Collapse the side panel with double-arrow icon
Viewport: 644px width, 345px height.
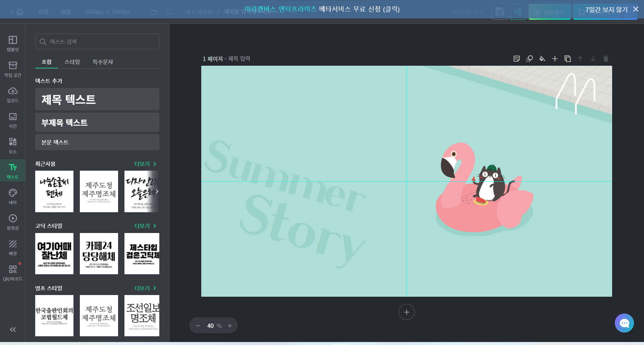pos(13,330)
